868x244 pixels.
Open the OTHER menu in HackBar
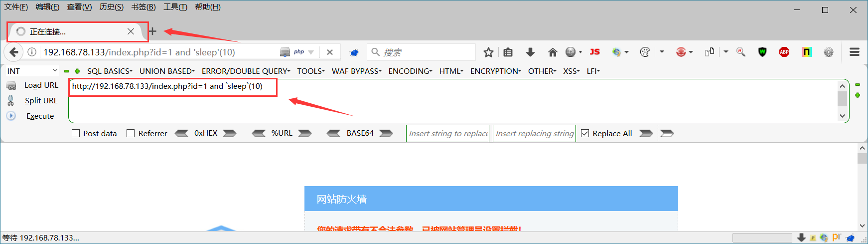pos(542,71)
